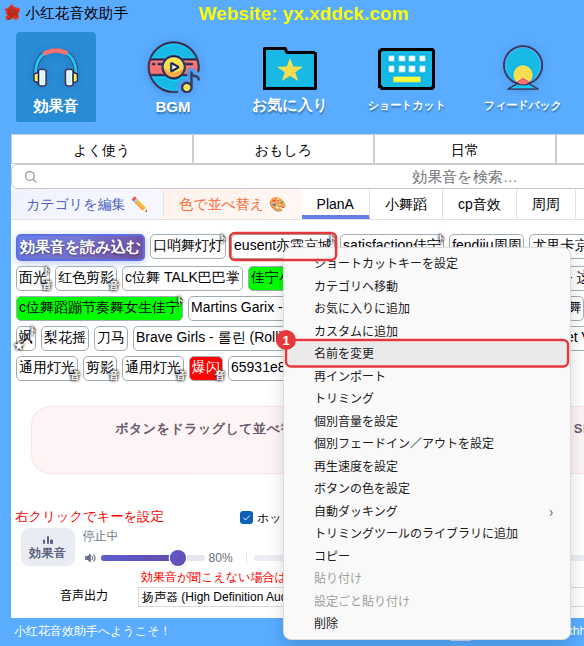
Task: Choose カスタムに追加 from context menu
Action: pyautogui.click(x=427, y=331)
